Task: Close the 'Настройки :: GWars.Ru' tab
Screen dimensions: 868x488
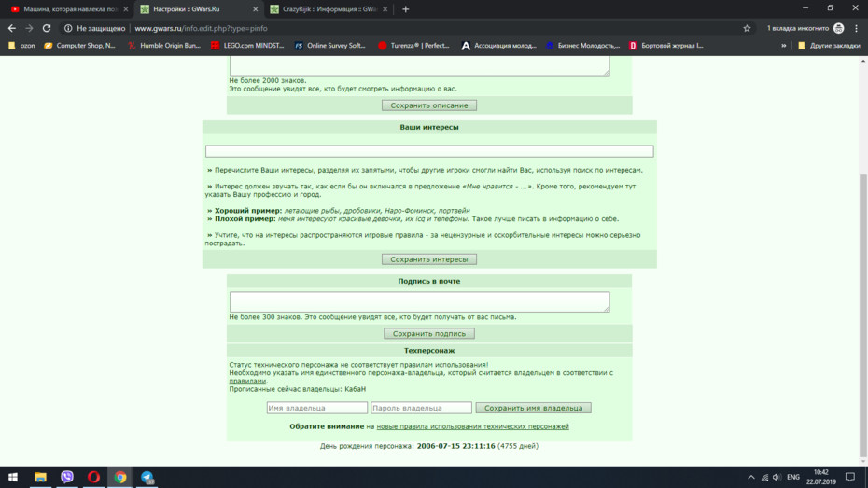Action: 255,8
